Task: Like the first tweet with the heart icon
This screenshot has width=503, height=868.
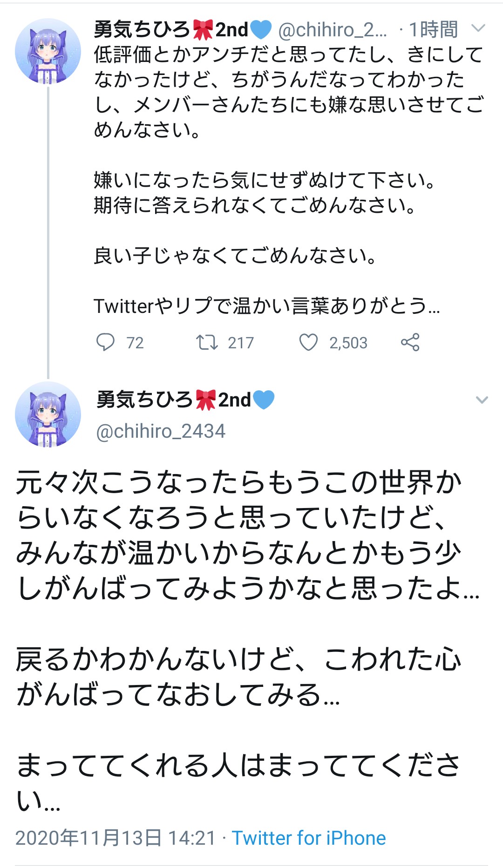Action: (308, 342)
